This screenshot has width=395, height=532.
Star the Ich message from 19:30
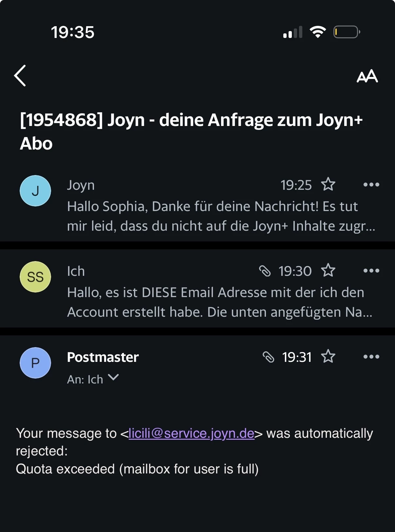[328, 270]
